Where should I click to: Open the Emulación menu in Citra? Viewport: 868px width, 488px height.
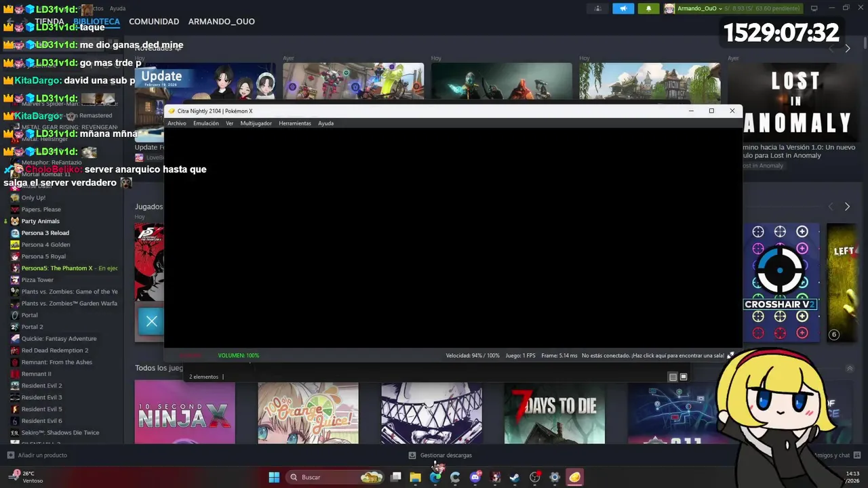pos(206,123)
